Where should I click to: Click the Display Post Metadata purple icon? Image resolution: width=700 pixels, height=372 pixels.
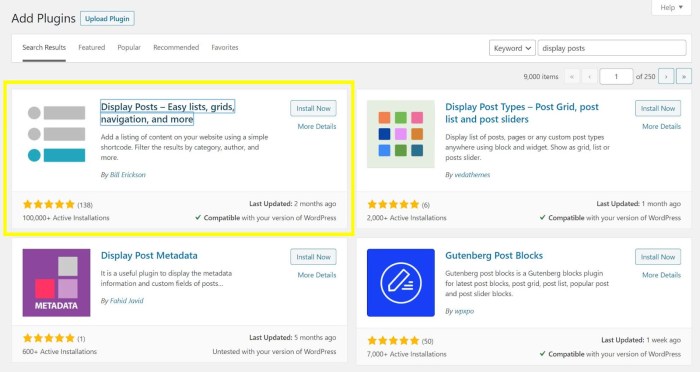pos(56,283)
